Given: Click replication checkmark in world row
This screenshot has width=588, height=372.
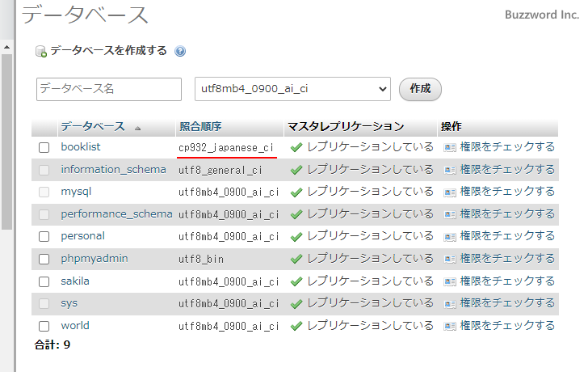Looking at the screenshot, I should (x=296, y=326).
